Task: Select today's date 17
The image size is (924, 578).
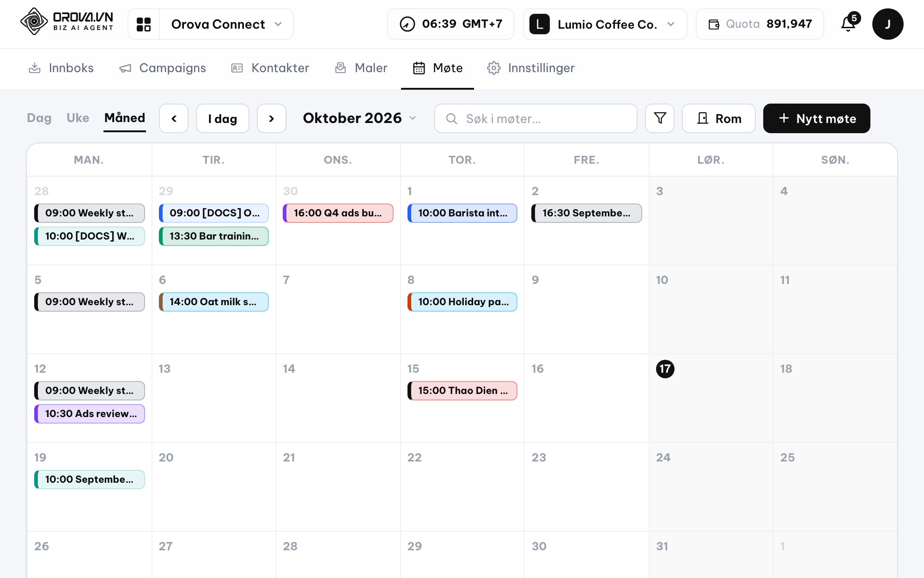Action: pyautogui.click(x=665, y=369)
